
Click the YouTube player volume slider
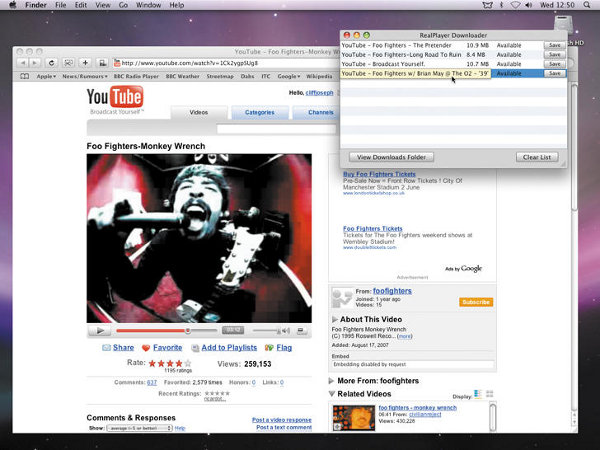(266, 331)
